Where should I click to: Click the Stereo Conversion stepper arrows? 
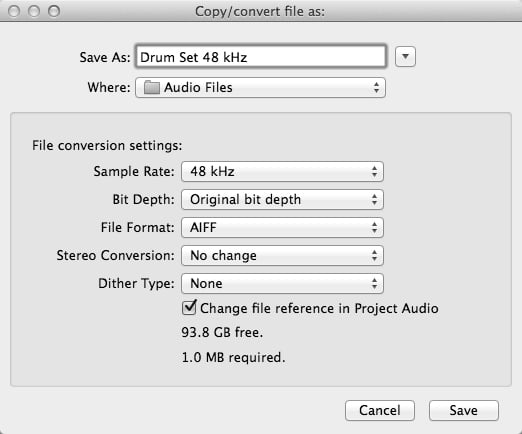tap(375, 256)
